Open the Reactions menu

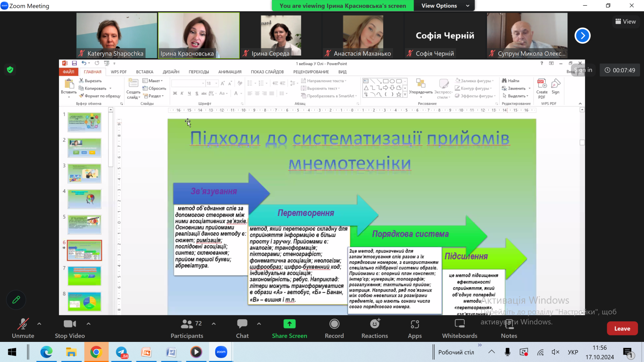pos(375,328)
